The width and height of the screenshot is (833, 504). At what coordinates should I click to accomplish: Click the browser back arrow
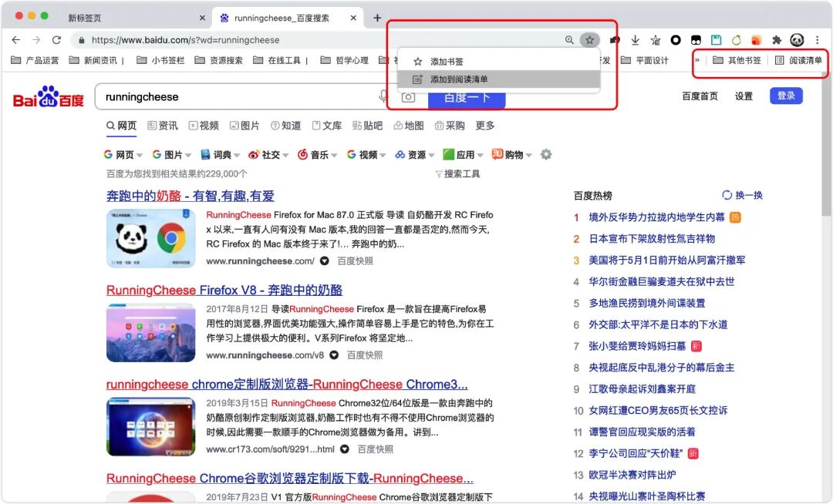(x=16, y=40)
